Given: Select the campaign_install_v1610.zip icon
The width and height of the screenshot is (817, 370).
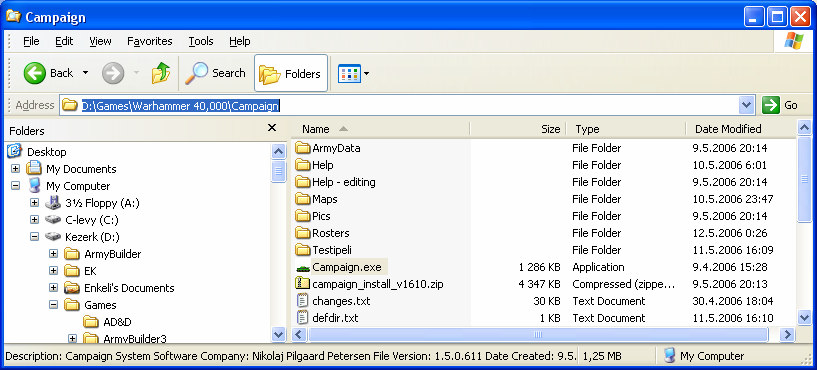Looking at the screenshot, I should 303,284.
